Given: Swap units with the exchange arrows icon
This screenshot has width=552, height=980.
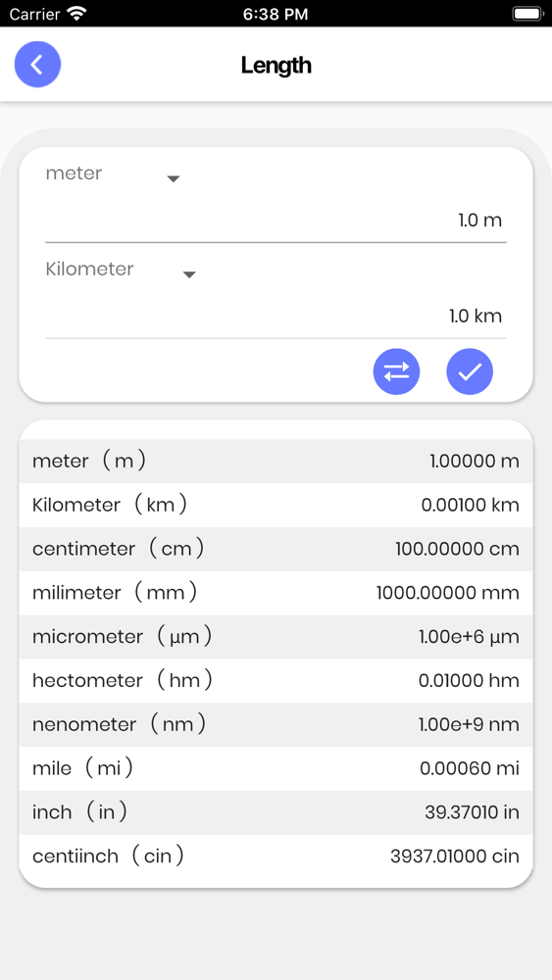Looking at the screenshot, I should pos(396,371).
